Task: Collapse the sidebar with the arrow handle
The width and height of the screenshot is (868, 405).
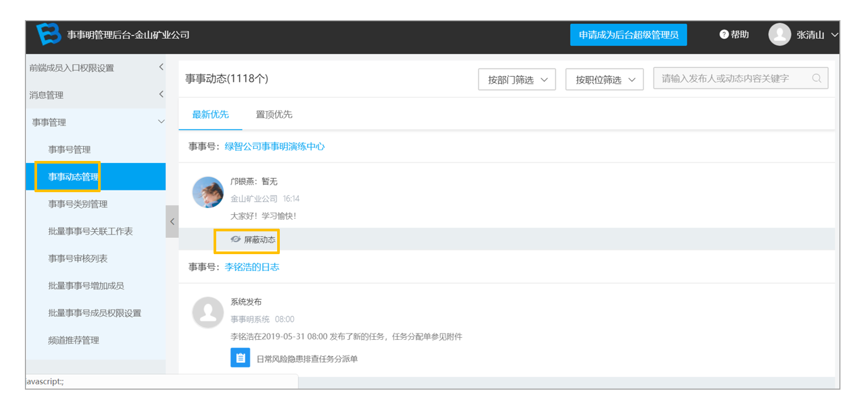Action: coord(172,221)
